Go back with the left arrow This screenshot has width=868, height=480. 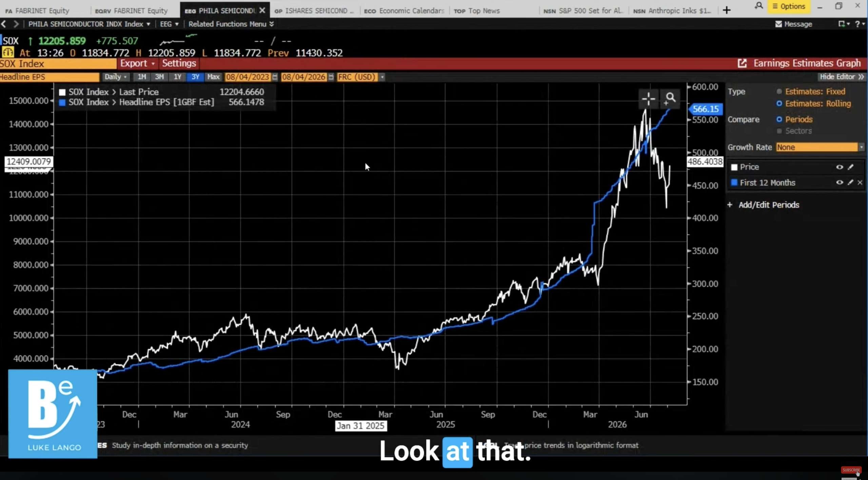[4, 24]
